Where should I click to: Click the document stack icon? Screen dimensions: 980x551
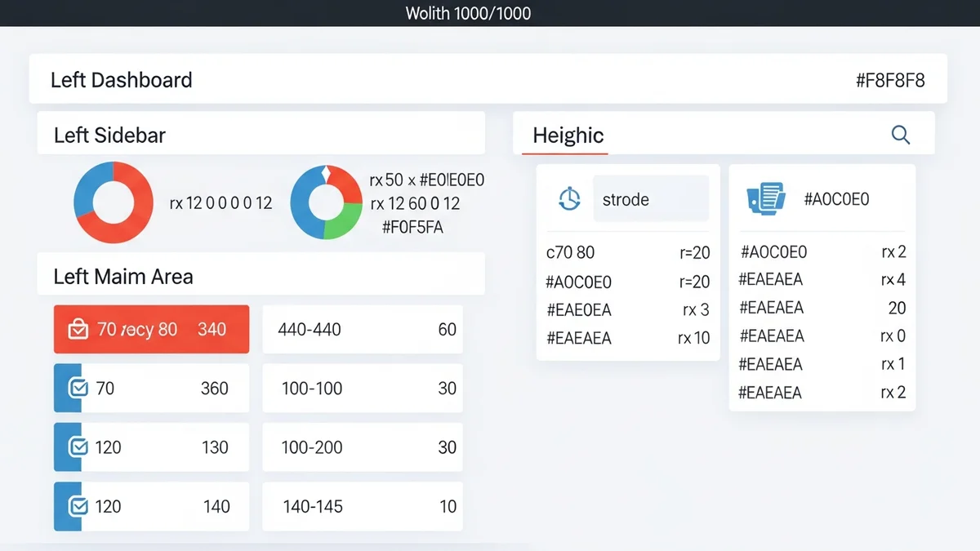pyautogui.click(x=765, y=198)
